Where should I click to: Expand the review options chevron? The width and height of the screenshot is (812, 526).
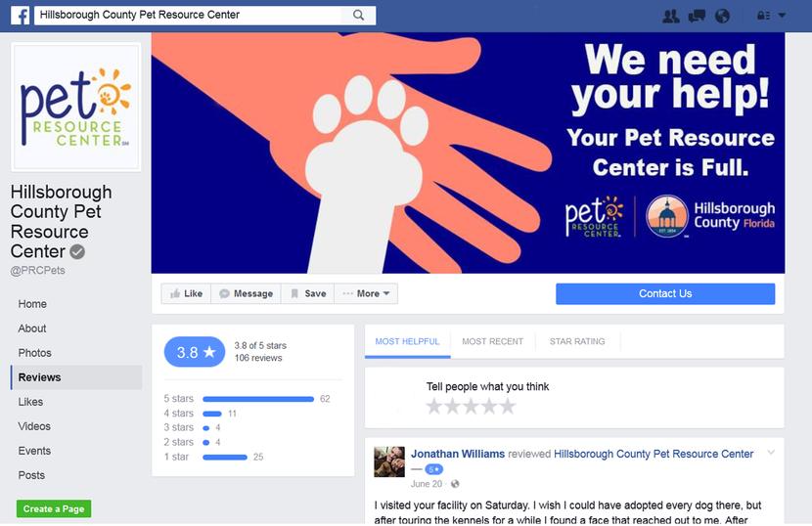coord(771,453)
